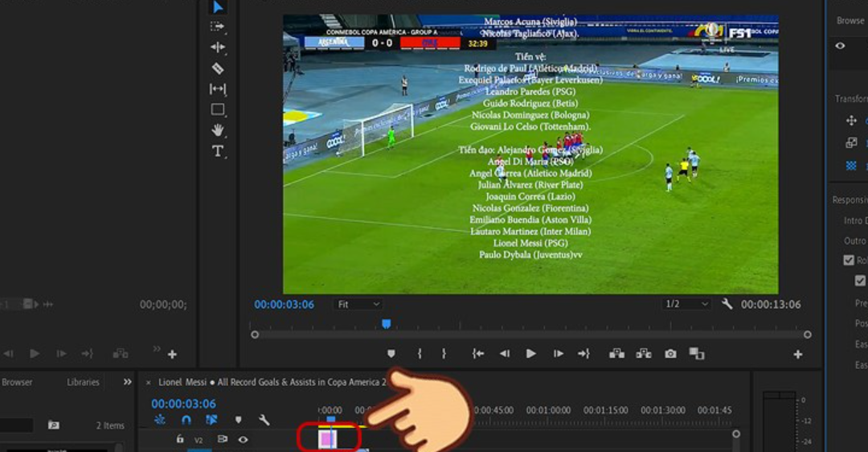
Task: Play the program monitor sequence
Action: 531,353
